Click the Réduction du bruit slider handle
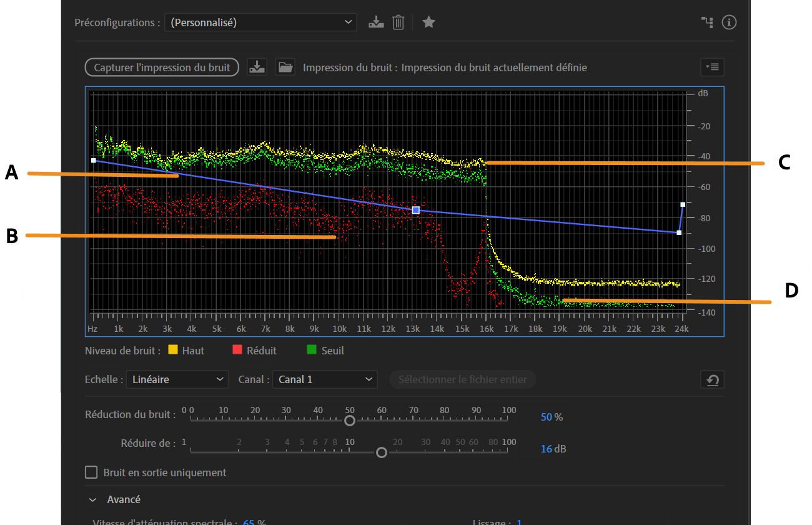Screen dimensions: 812x525 coord(350,420)
